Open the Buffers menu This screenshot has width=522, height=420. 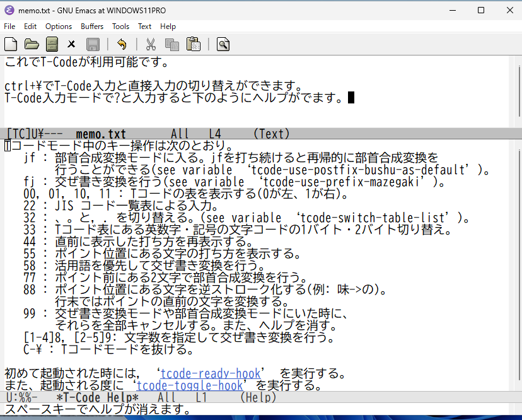coord(92,26)
